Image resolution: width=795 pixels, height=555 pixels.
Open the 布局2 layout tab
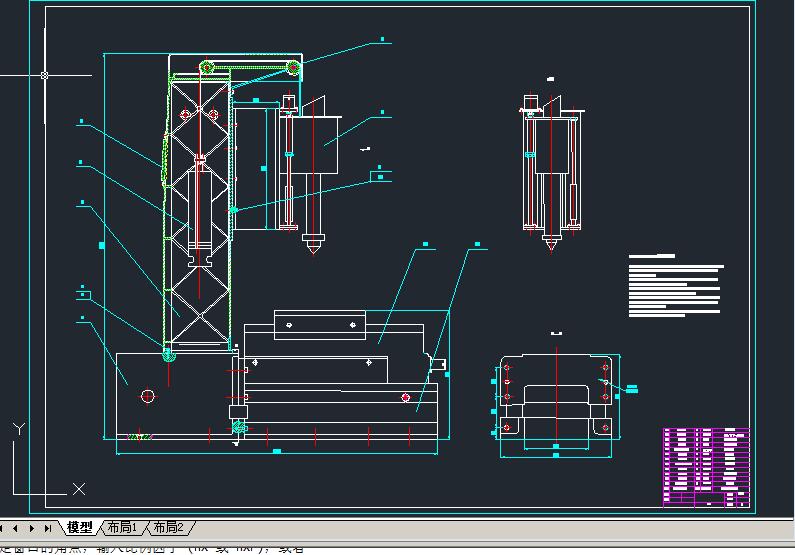[168, 528]
